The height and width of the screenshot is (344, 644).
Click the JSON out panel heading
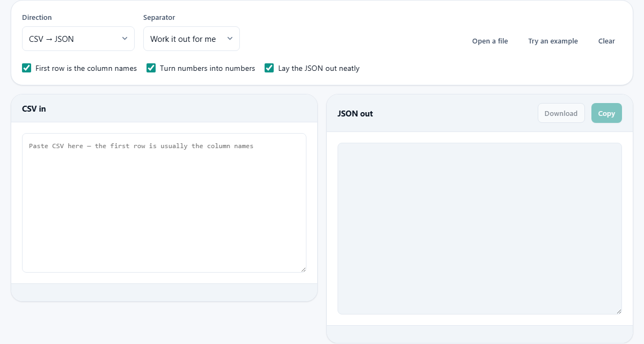pos(355,113)
